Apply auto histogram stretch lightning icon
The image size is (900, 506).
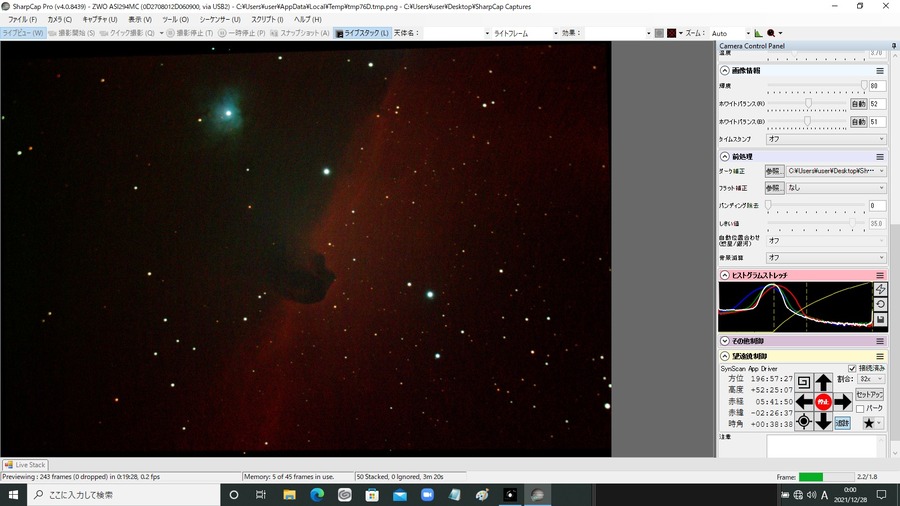[x=880, y=289]
